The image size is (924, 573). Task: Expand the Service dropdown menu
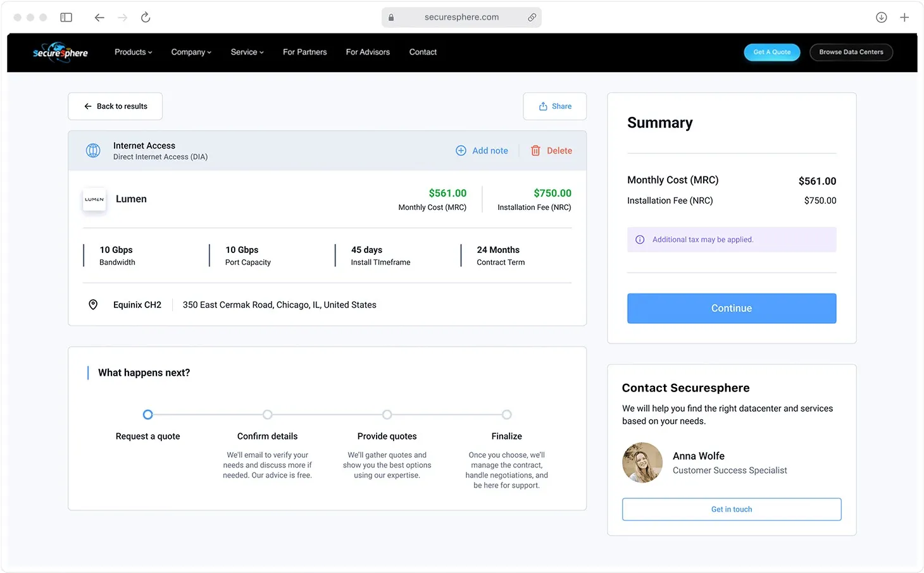(x=247, y=52)
